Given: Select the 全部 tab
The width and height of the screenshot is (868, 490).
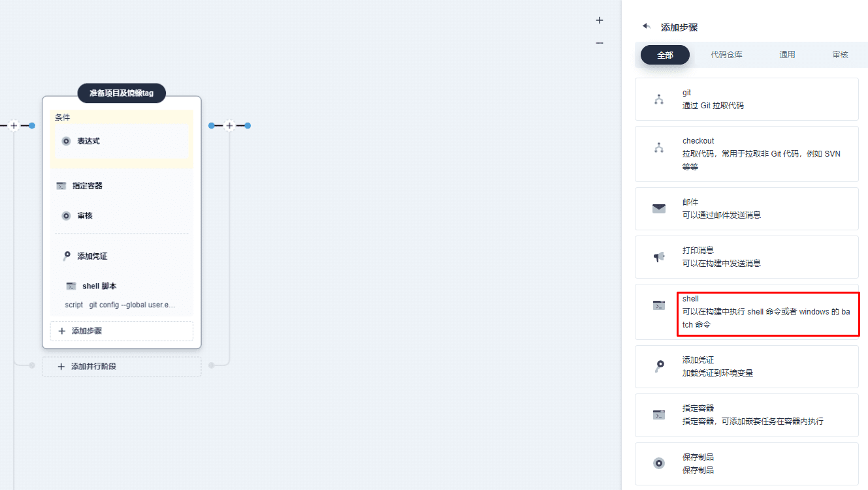Looking at the screenshot, I should 665,55.
